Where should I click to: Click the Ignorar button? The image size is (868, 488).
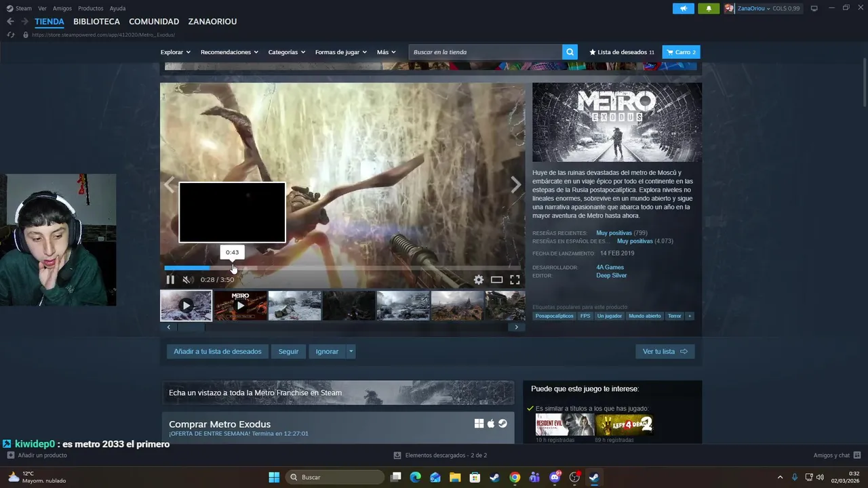(327, 352)
